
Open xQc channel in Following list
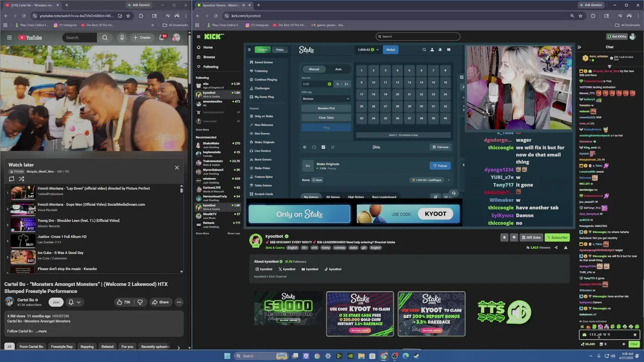click(x=218, y=85)
